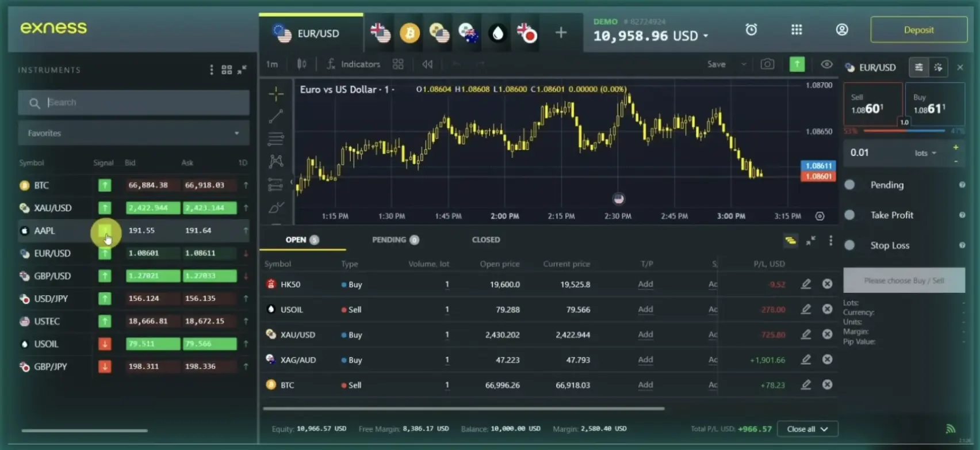Open the chart type candles icon
The image size is (980, 450).
point(301,64)
